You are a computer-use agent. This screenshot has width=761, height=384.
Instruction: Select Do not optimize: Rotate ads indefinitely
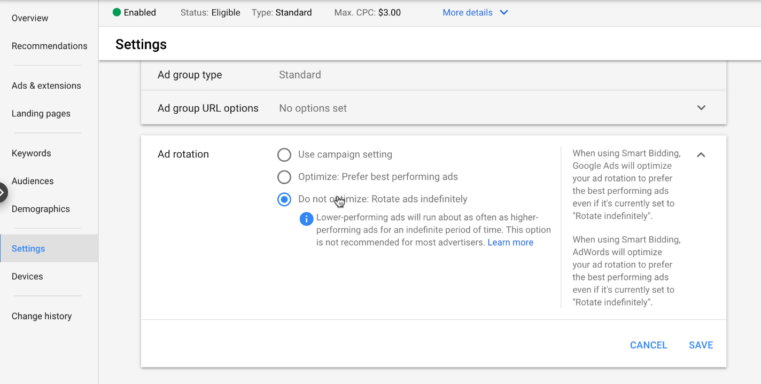click(284, 200)
